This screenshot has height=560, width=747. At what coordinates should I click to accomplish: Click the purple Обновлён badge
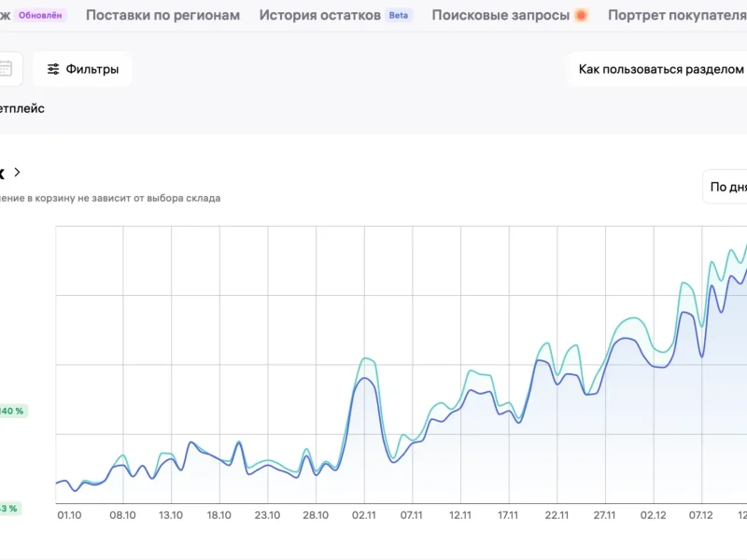42,16
